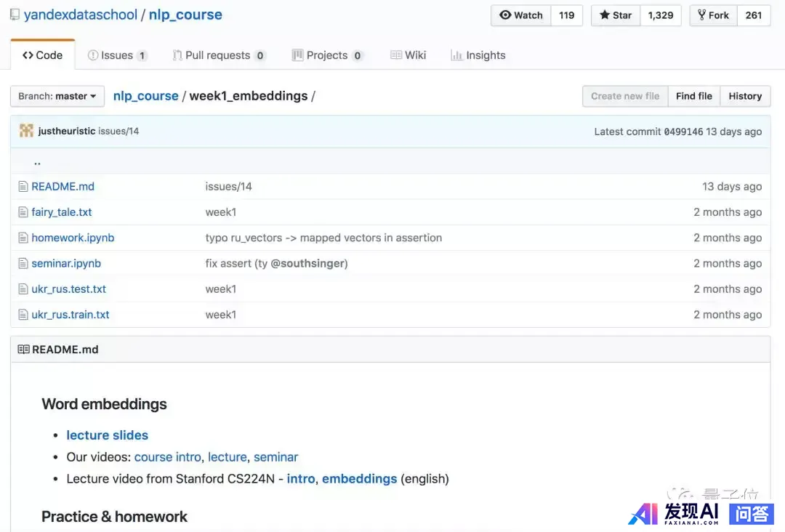Open the lecture video link
Screen dimensions: 785x532
(x=228, y=457)
